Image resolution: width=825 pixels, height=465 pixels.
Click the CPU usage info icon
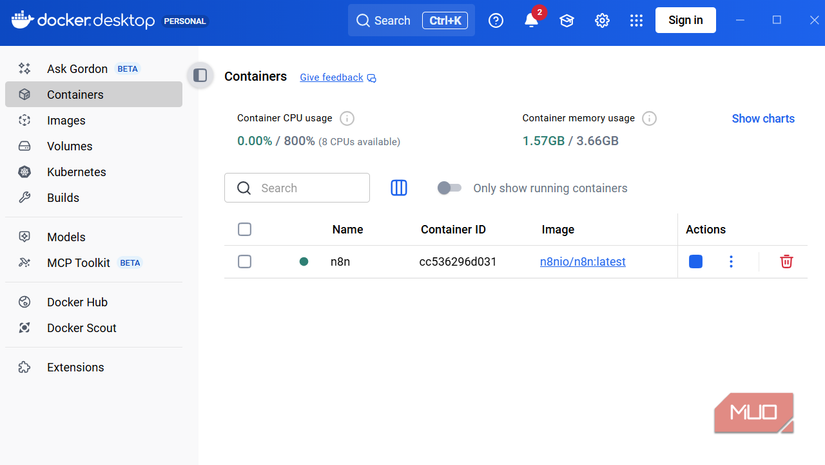click(x=347, y=118)
